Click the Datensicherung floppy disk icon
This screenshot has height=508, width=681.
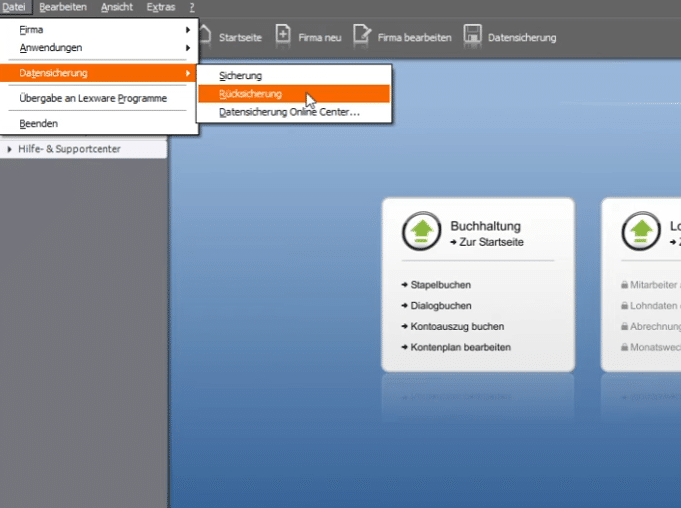tap(473, 35)
